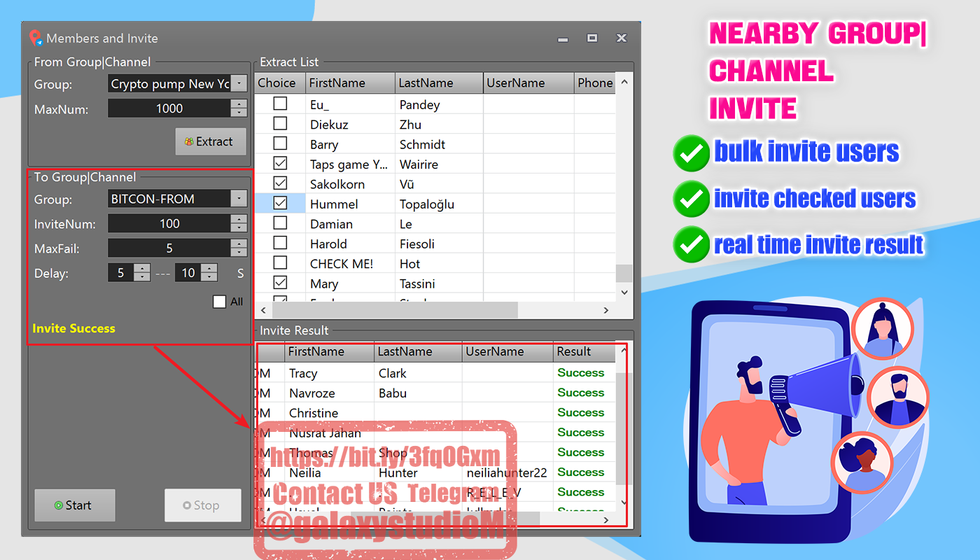980x560 pixels.
Task: Open the From Group dropdown showing Crypto pump
Action: [x=239, y=83]
